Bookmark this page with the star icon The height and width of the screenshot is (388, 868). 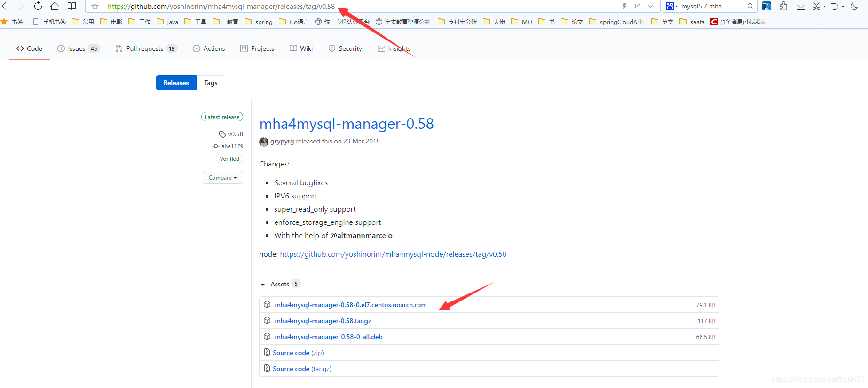[x=95, y=7]
